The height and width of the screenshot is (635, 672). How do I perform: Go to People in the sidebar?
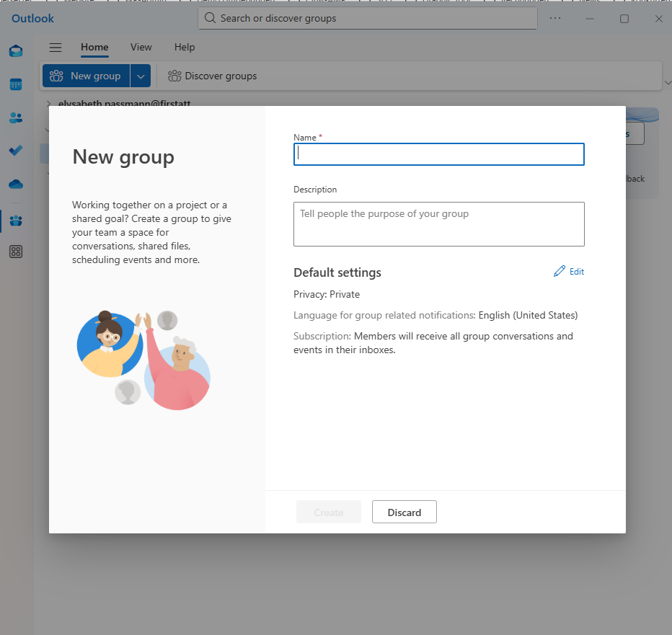(16, 117)
